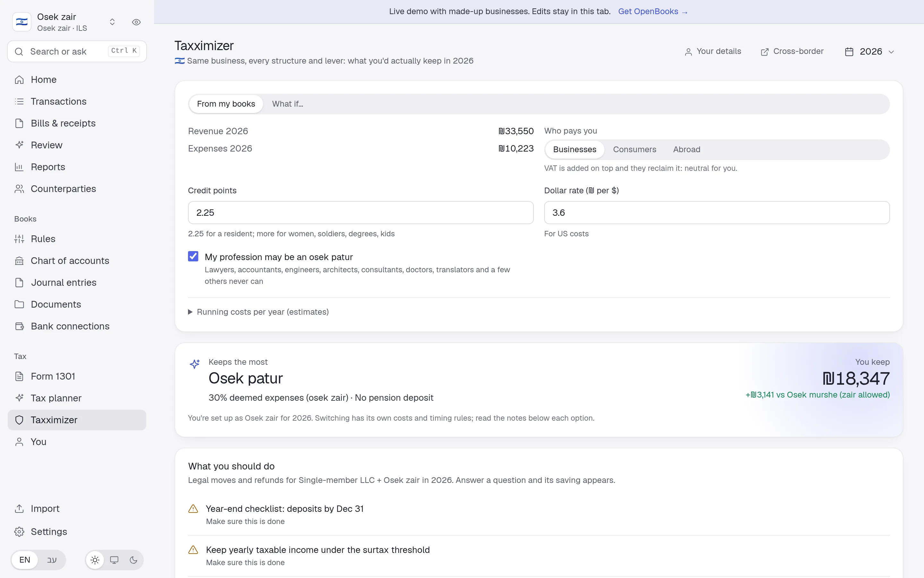Viewport: 924px width, 578px height.
Task: Open Chart of accounts bank icon
Action: 19,261
